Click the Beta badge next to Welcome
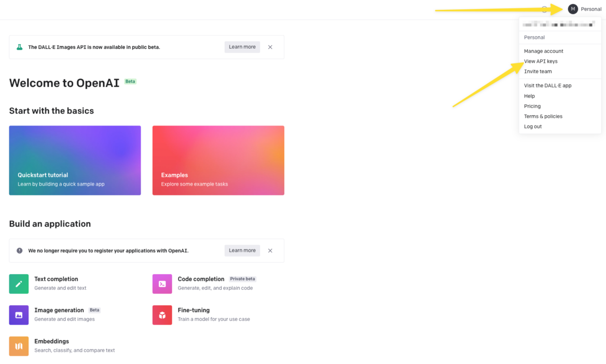 point(130,81)
